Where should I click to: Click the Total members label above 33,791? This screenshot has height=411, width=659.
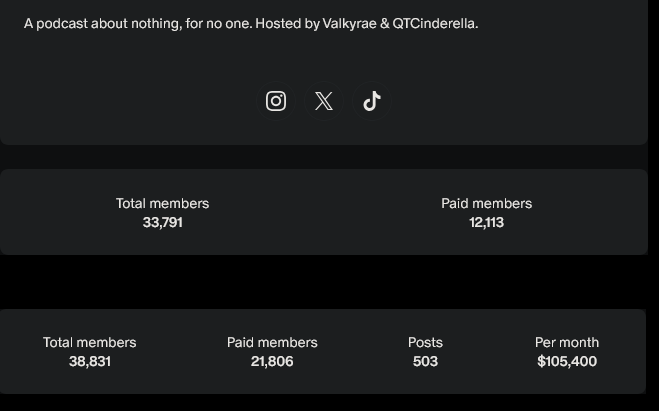pyautogui.click(x=162, y=203)
